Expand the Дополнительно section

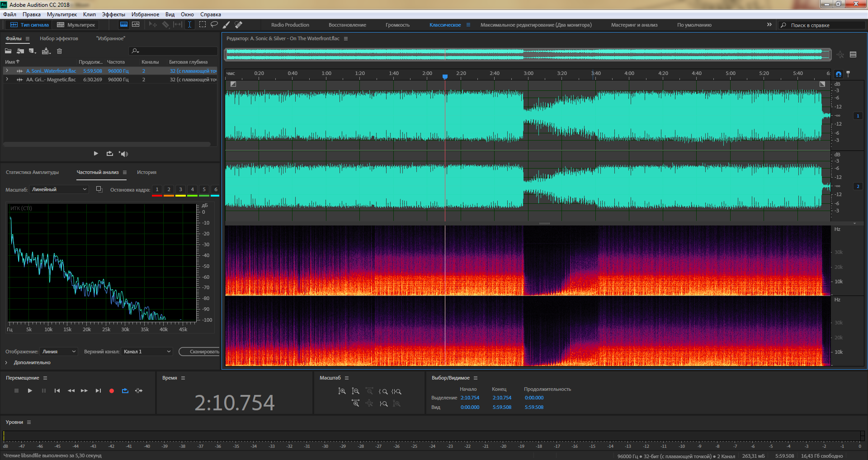point(6,362)
